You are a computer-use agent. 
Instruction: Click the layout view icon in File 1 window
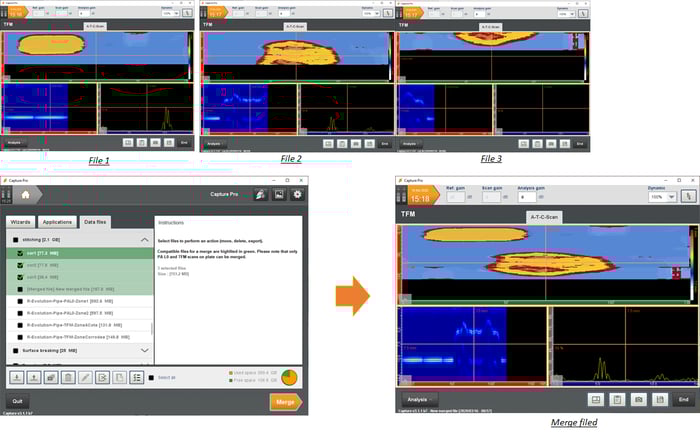[x=128, y=143]
